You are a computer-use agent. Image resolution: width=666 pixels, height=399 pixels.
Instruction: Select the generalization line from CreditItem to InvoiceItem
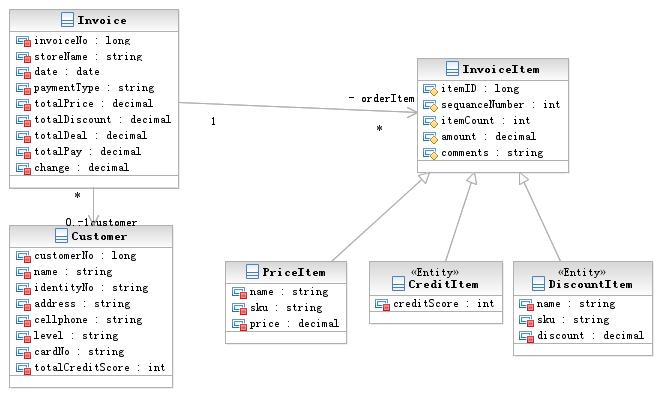point(460,217)
